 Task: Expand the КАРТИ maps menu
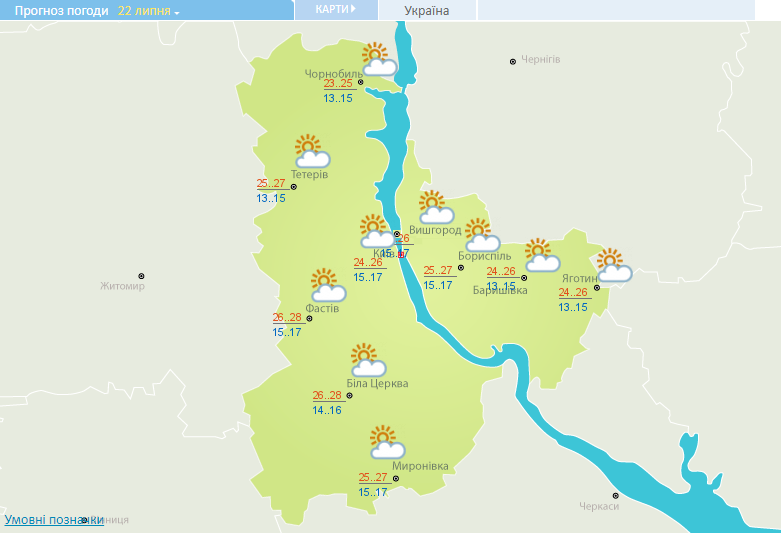coord(335,10)
